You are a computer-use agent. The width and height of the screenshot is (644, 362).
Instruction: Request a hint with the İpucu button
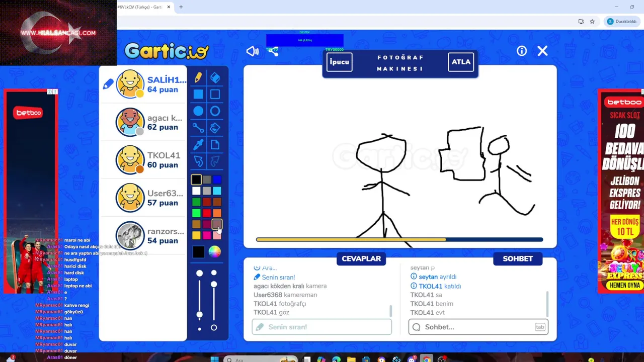[x=339, y=62]
